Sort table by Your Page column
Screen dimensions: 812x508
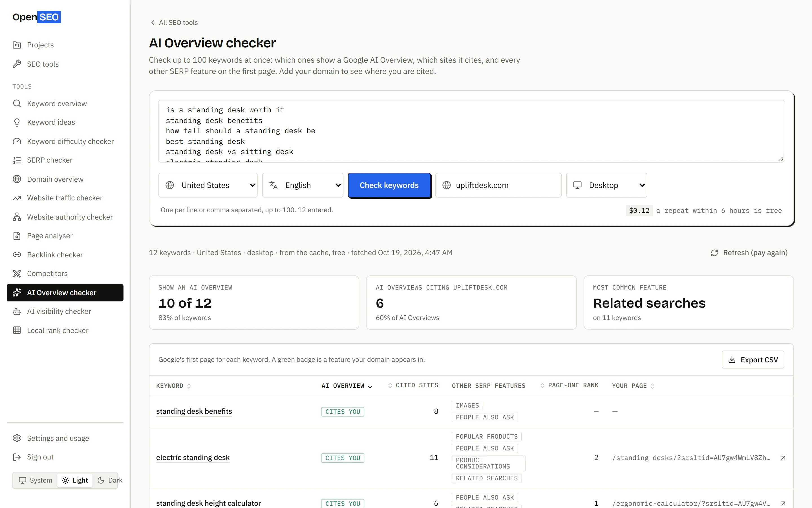(x=633, y=386)
